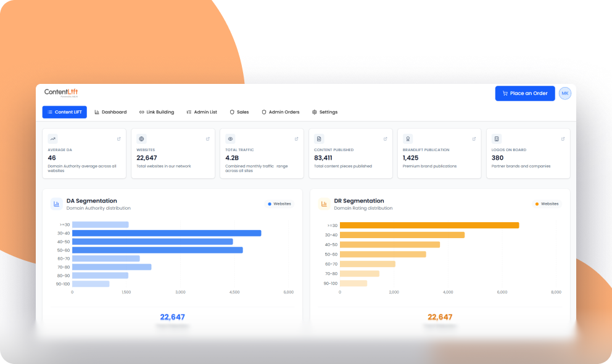
Task: Click the Domain Rating distribution subtitle
Action: [x=363, y=209]
